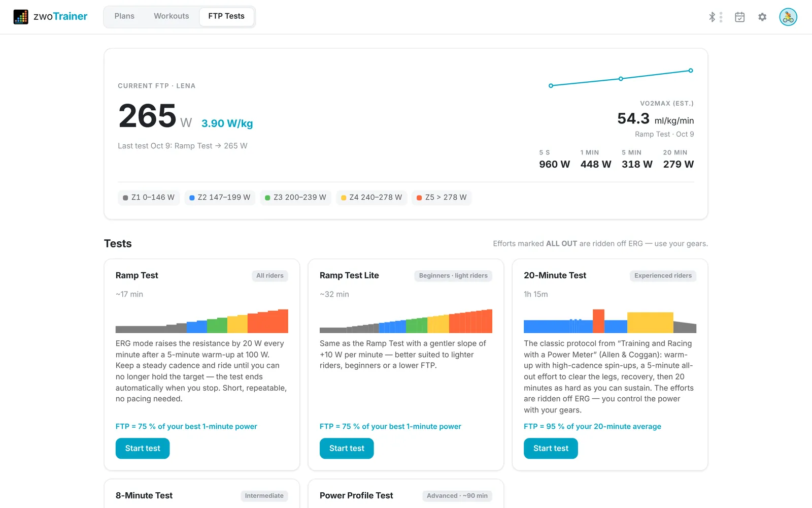Click the 3.90 W/kg value
The height and width of the screenshot is (508, 812).
tap(227, 123)
